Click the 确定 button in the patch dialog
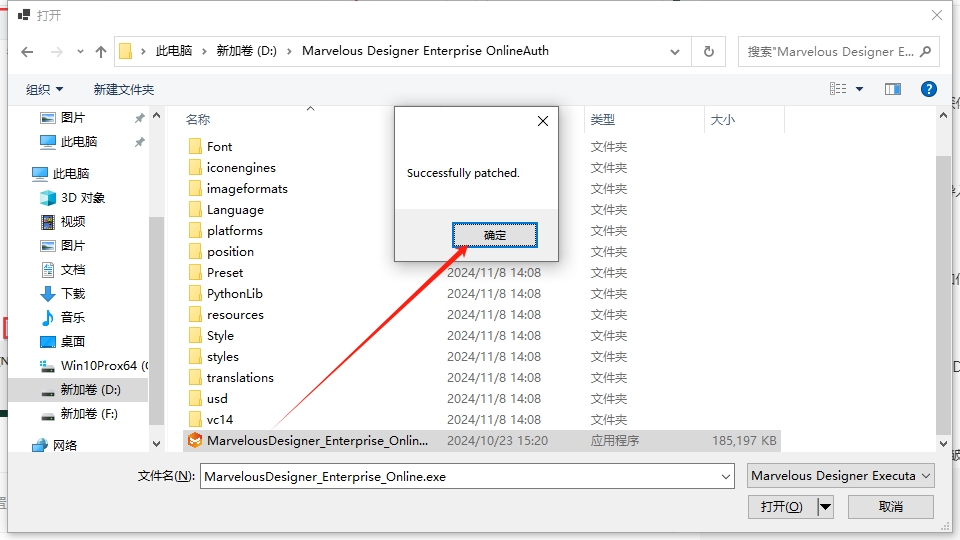The image size is (960, 540). coord(495,235)
